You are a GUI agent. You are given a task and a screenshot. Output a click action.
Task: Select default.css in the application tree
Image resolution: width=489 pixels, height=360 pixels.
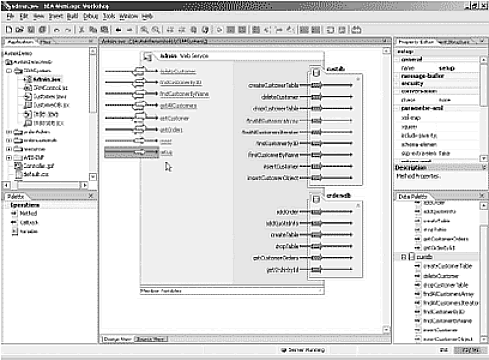tap(36, 174)
